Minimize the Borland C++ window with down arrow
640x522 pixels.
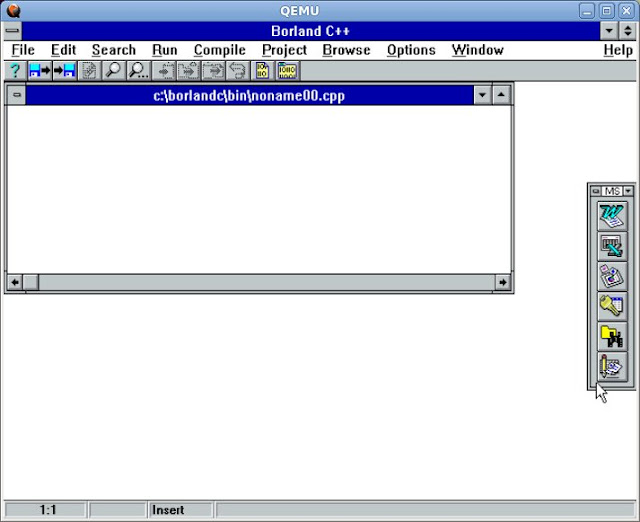[x=609, y=31]
